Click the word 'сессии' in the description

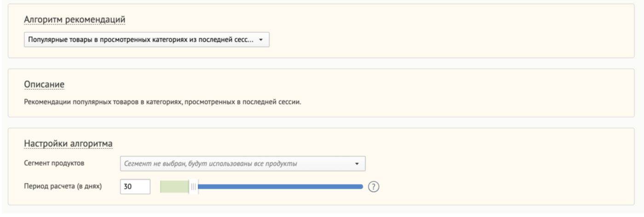290,102
